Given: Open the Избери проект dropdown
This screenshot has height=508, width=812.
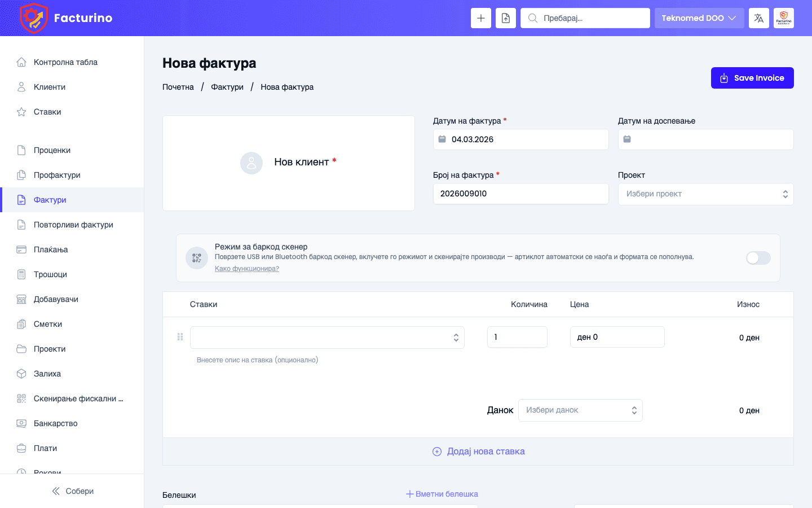Looking at the screenshot, I should coord(705,194).
